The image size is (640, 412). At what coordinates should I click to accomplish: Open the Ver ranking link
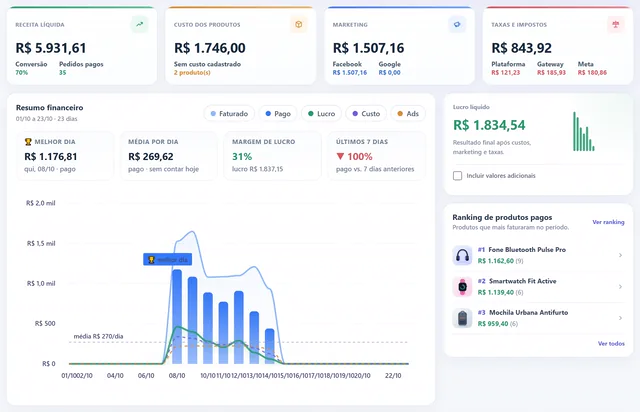coord(608,222)
